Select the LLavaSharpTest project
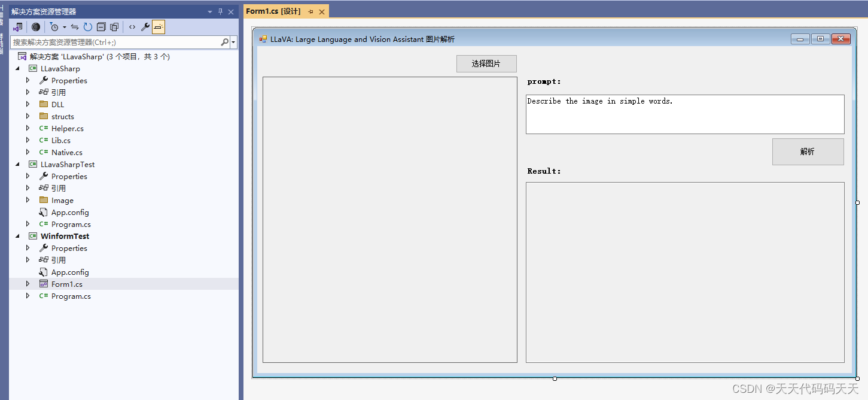The image size is (868, 400). click(67, 164)
